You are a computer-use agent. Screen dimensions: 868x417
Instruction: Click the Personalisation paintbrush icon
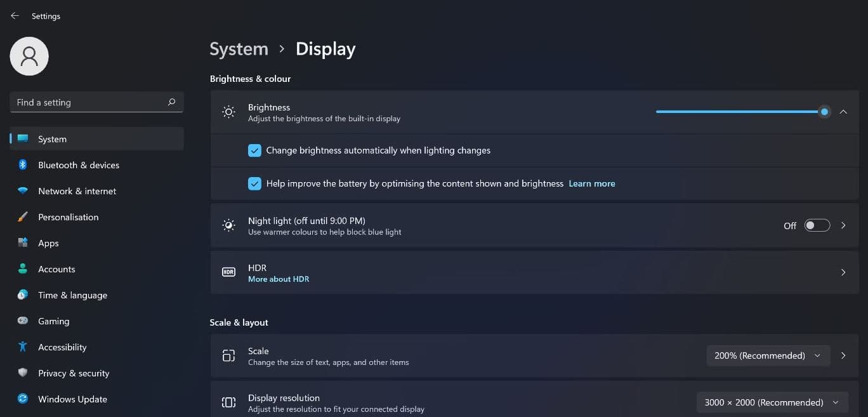pyautogui.click(x=23, y=216)
